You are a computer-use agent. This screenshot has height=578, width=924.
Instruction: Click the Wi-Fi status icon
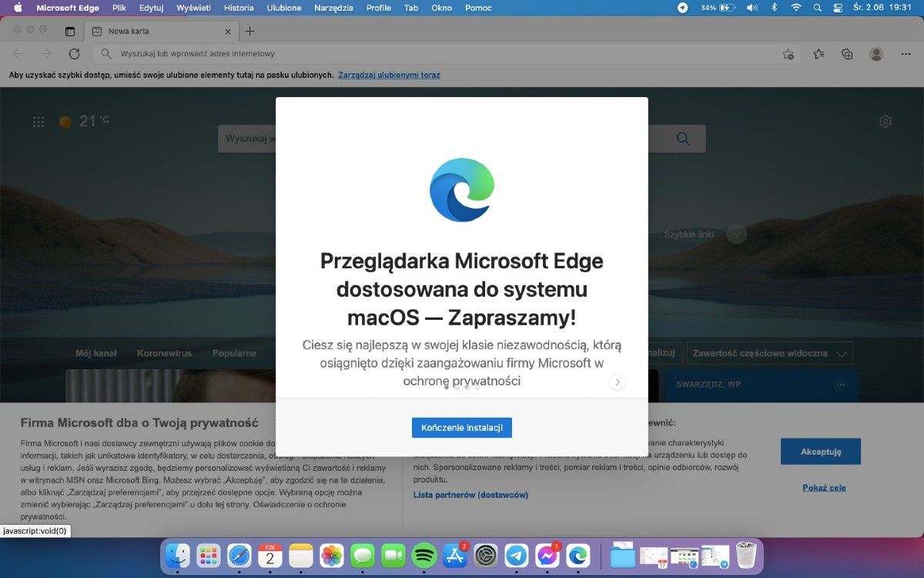(795, 8)
